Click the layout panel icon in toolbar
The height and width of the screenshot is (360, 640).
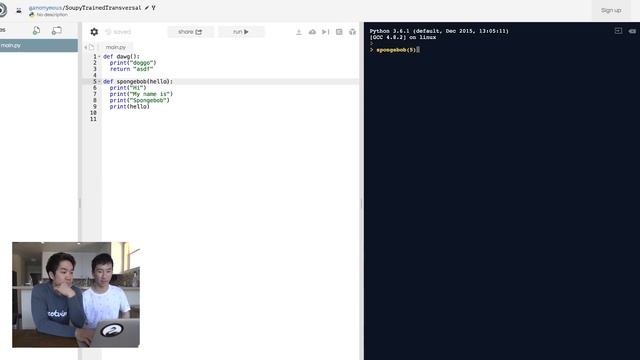[339, 32]
